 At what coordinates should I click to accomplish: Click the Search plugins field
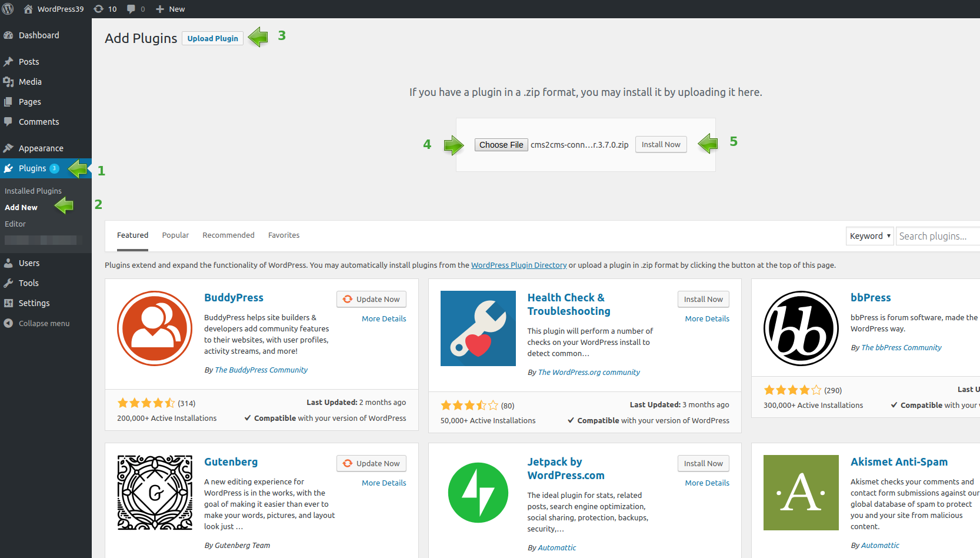tap(938, 236)
